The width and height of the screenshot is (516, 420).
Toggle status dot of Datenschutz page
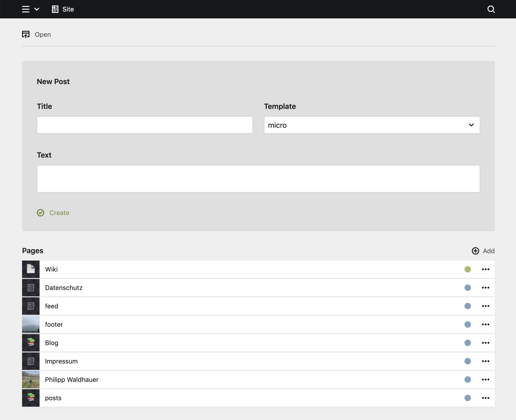point(467,288)
